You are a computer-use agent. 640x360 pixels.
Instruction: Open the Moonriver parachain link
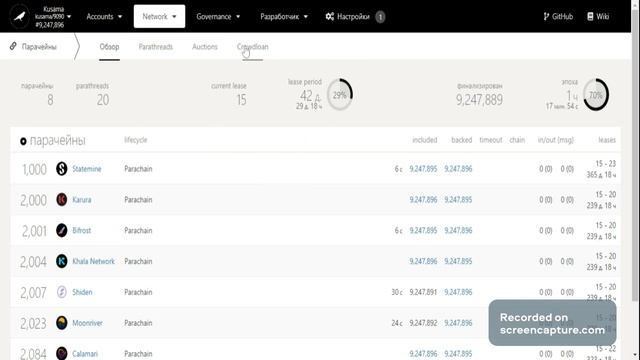coord(87,323)
